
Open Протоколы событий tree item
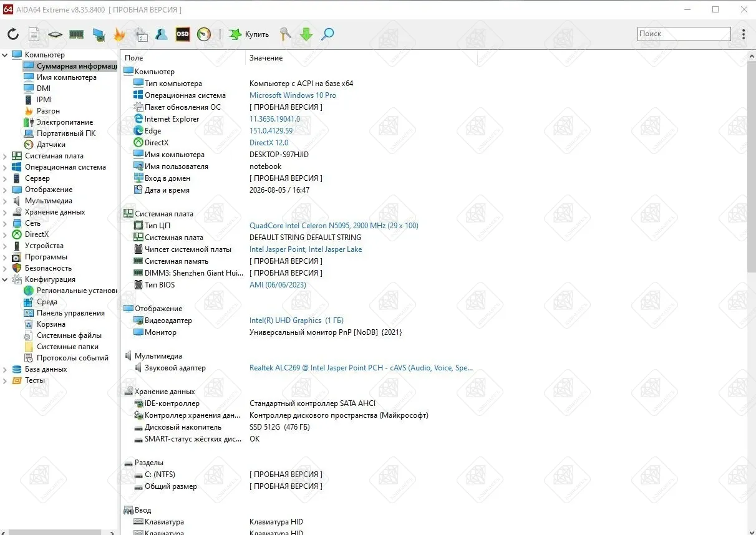(73, 358)
